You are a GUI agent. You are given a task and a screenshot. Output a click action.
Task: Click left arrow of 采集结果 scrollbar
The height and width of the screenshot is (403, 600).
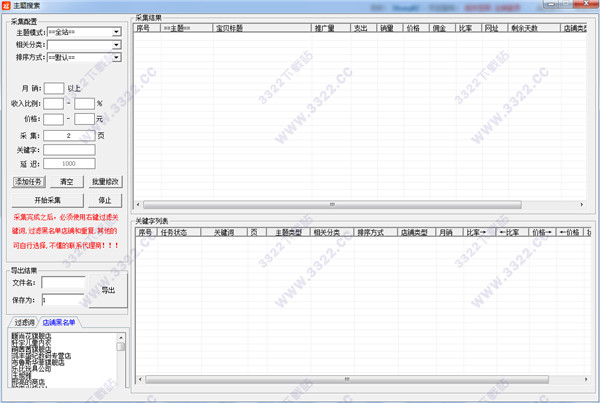[138, 205]
